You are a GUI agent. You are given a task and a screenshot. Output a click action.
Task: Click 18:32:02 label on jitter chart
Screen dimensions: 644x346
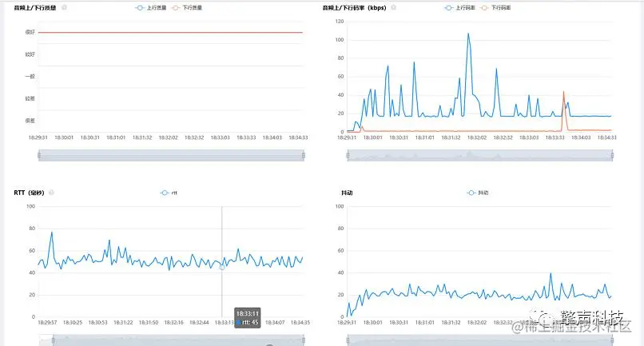[477, 323]
